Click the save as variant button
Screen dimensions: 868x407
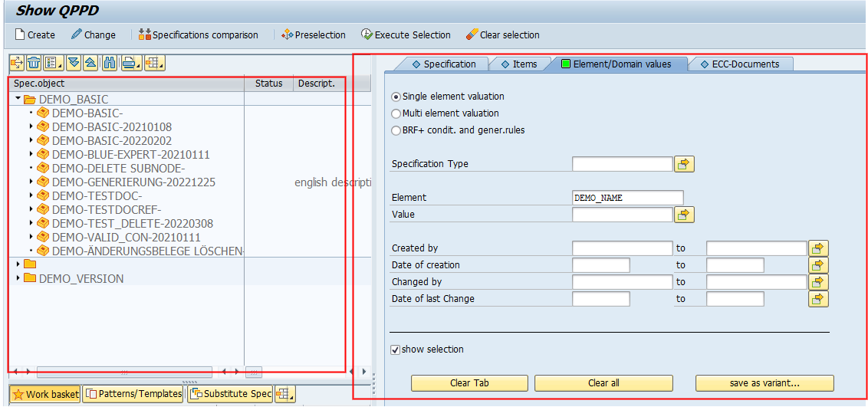tap(764, 383)
